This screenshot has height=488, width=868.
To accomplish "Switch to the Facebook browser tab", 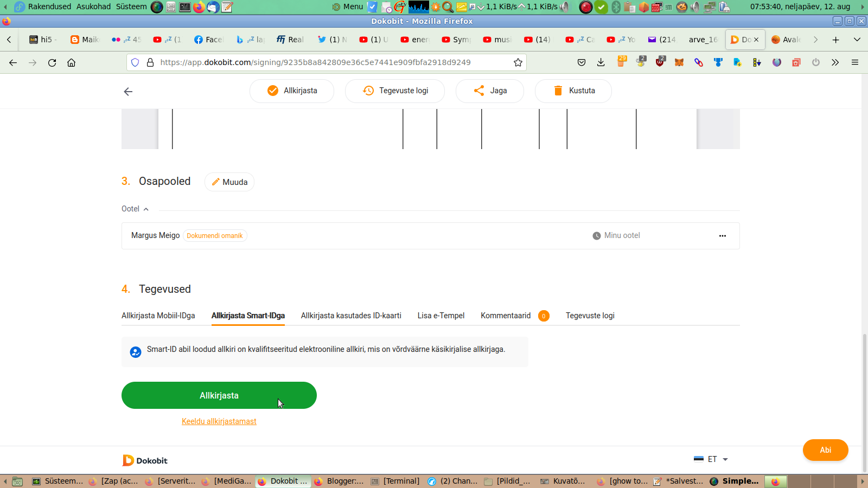I will [x=209, y=40].
